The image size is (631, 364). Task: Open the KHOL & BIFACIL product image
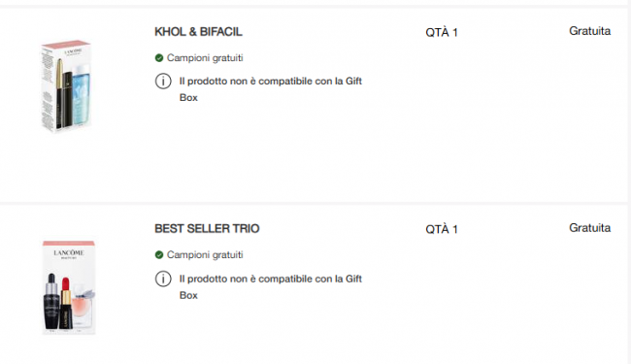[66, 85]
